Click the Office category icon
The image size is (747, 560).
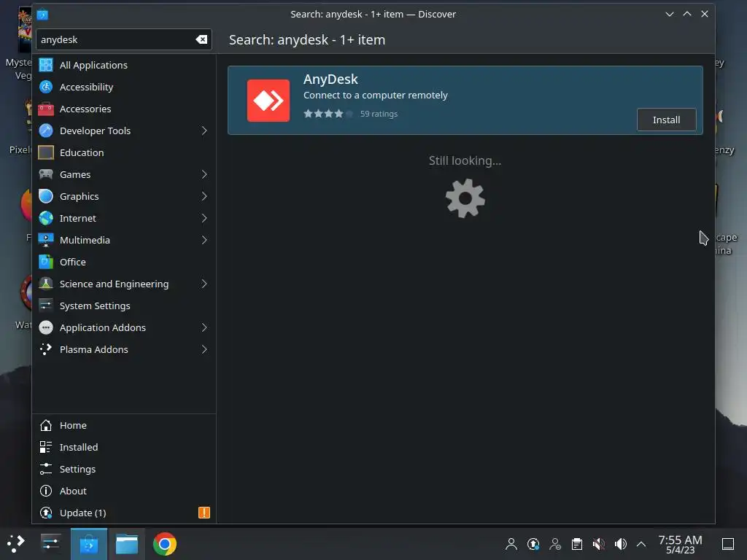[x=46, y=262]
